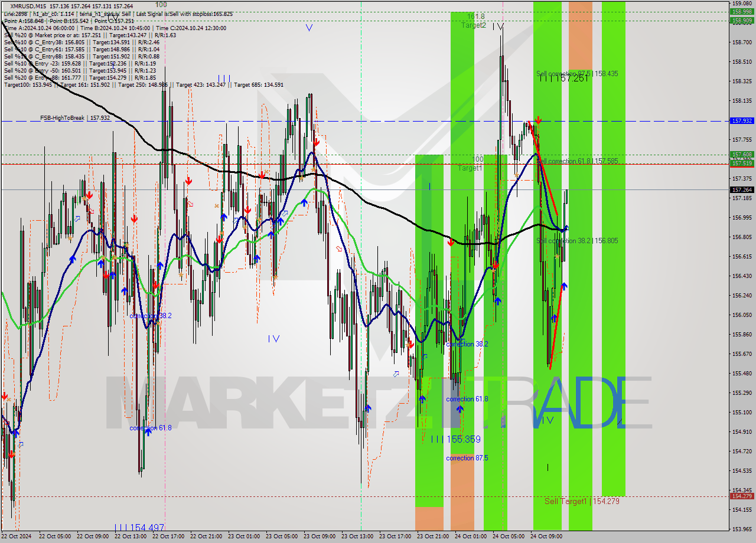Click the 156.995 price axis value
Image resolution: width=756 pixels, height=543 pixels.
point(742,217)
